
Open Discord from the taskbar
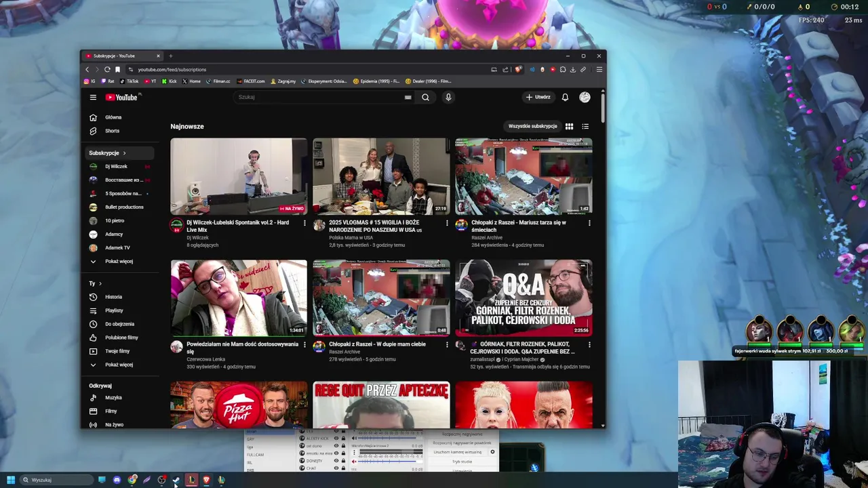117,480
